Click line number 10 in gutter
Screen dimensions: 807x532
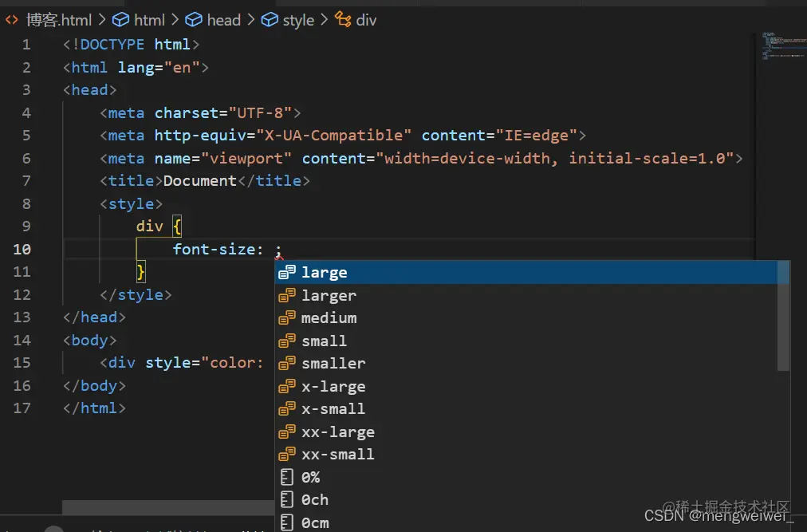pyautogui.click(x=22, y=250)
